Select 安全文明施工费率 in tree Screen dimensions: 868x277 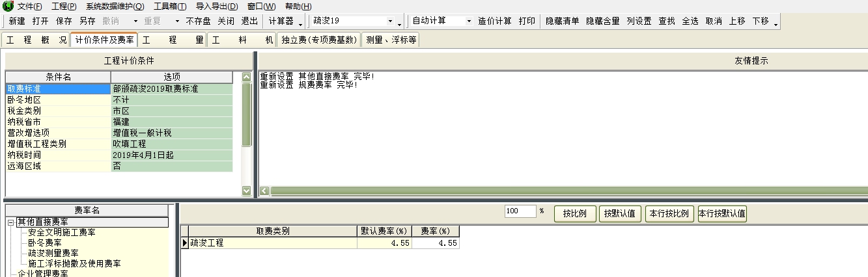[62, 232]
